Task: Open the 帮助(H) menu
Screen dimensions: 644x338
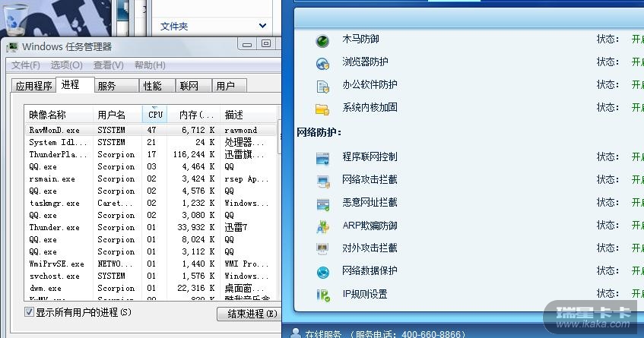Action: pos(150,65)
